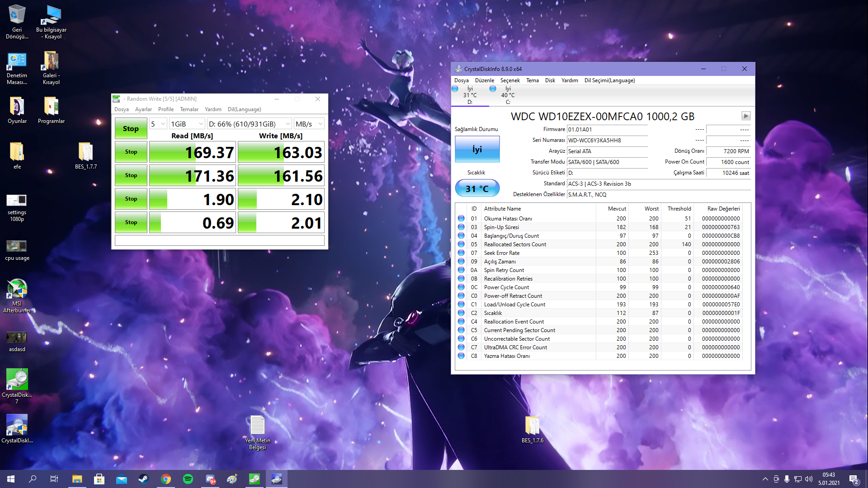Expand hidden system tray icons chevron
Viewport: 868px width, 488px height.
point(765,479)
